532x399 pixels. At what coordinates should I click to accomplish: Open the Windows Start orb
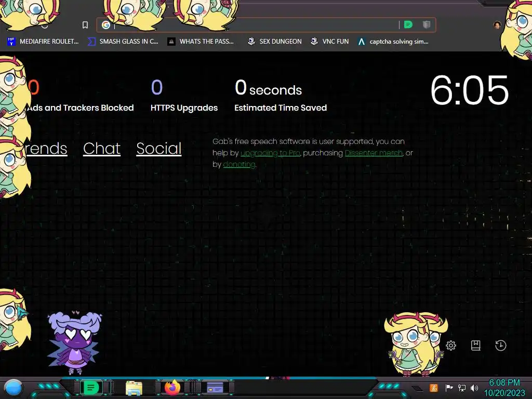tap(14, 388)
